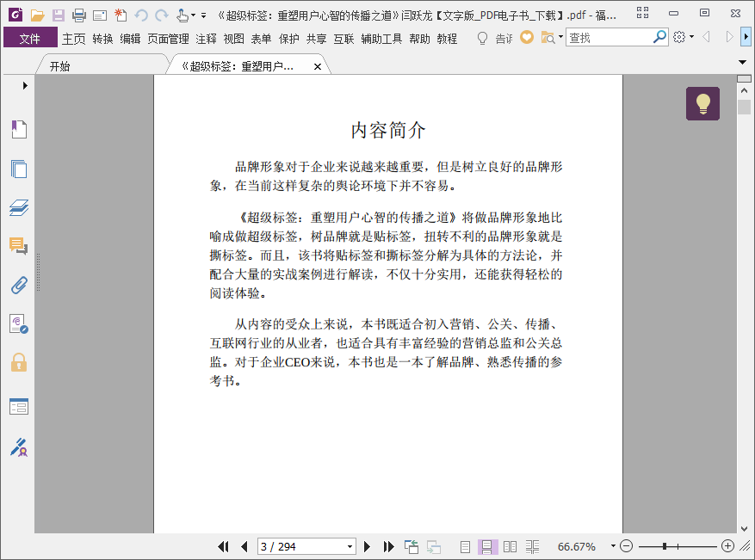Open the tab list dropdown arrow
755x560 pixels.
tap(742, 62)
